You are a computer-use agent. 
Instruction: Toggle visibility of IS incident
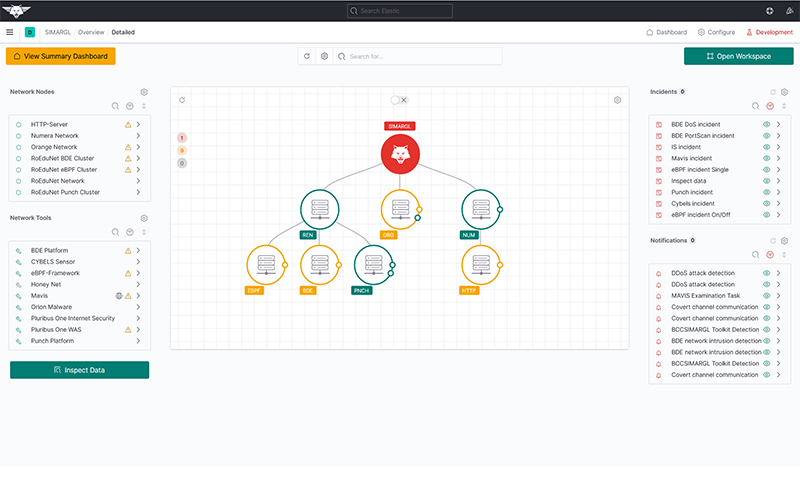pyautogui.click(x=766, y=147)
